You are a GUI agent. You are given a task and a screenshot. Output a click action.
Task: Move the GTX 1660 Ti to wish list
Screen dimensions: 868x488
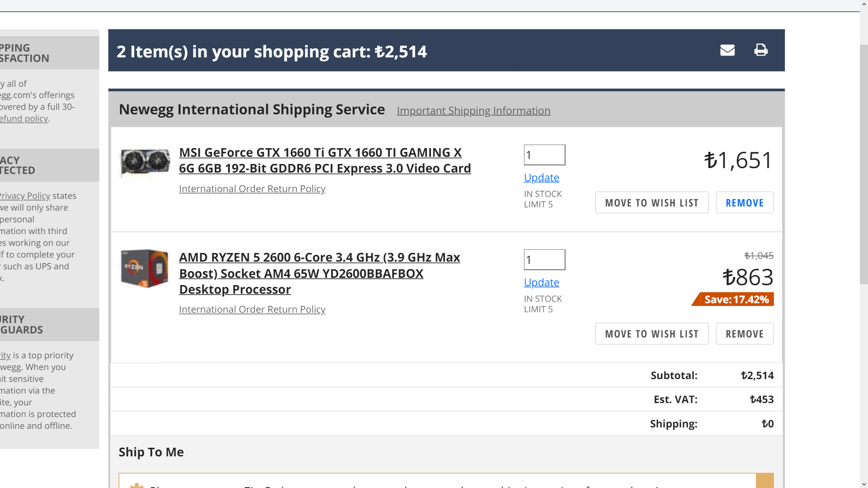[x=651, y=203]
